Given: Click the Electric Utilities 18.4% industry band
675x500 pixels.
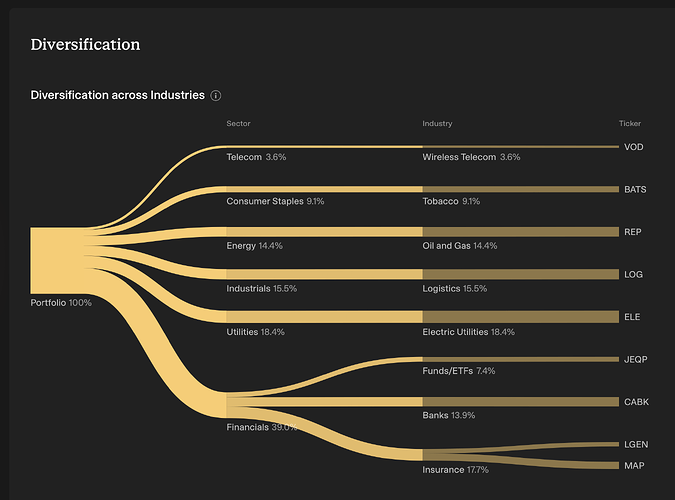Looking at the screenshot, I should tap(520, 317).
